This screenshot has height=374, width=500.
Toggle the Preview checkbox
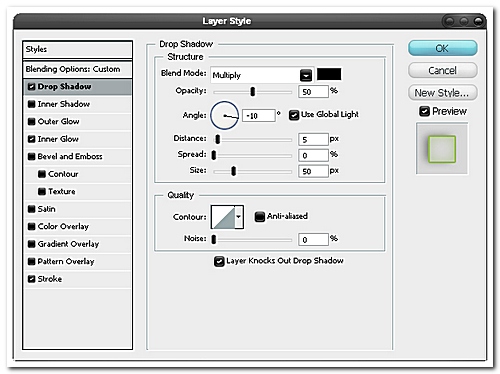424,111
